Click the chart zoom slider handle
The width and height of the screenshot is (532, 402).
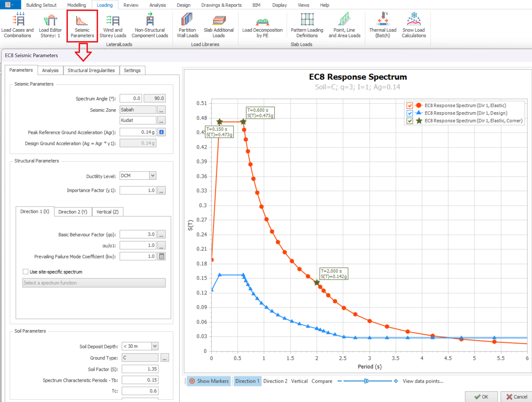366,381
